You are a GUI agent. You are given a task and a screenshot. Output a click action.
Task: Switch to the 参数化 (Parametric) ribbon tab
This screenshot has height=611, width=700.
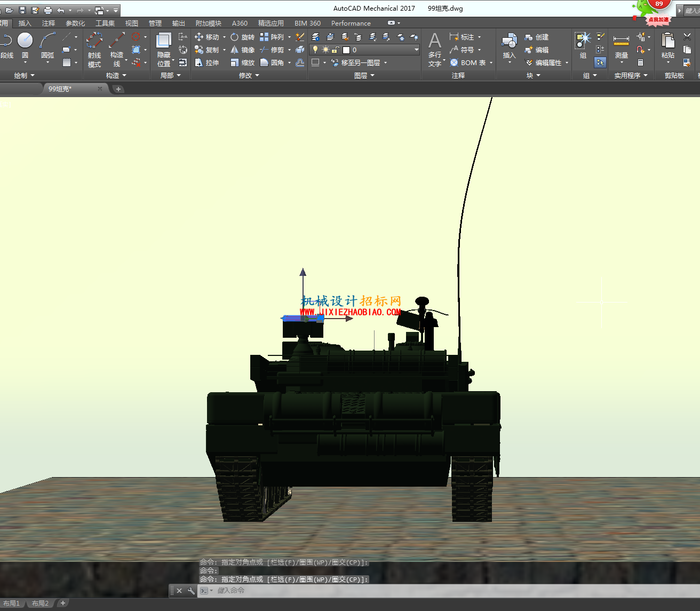click(x=75, y=23)
